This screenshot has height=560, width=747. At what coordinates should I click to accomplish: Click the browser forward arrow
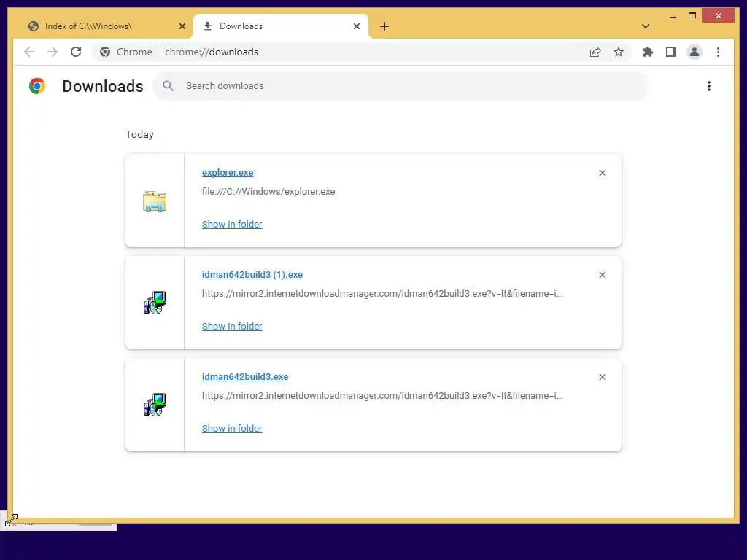coord(53,52)
